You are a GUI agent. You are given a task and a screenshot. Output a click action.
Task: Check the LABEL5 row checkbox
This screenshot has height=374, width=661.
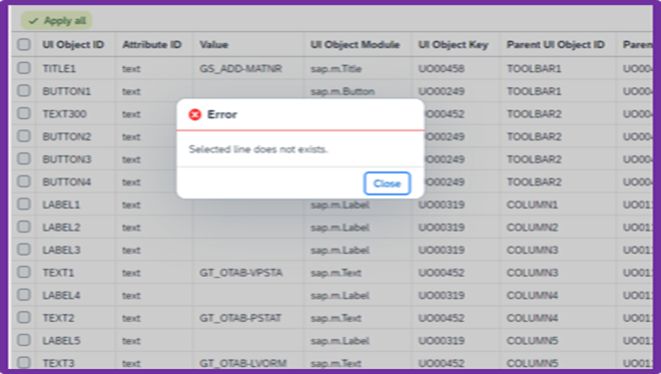[24, 340]
